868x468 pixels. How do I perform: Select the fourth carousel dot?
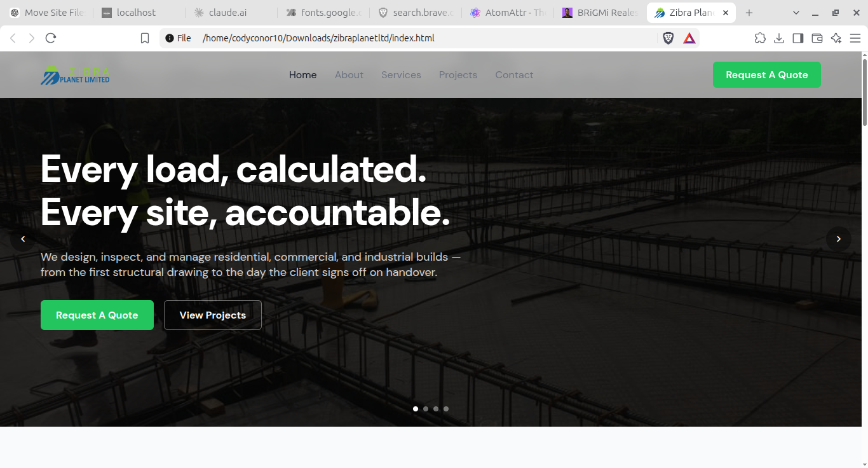[446, 409]
